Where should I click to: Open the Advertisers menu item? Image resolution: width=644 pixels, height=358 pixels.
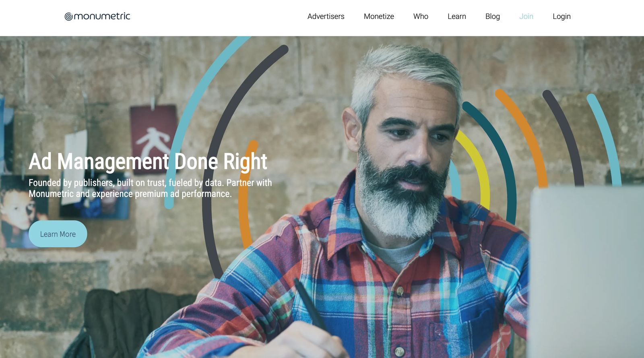tap(326, 17)
